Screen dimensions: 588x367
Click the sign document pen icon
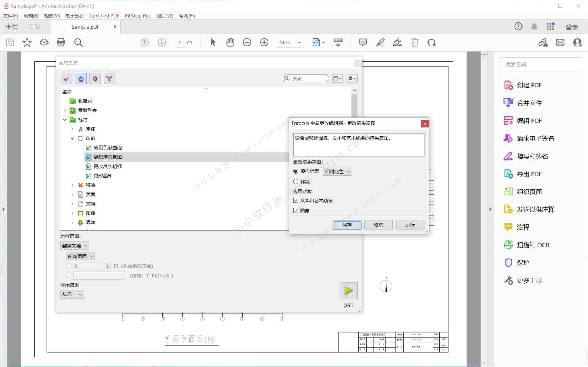pyautogui.click(x=397, y=43)
